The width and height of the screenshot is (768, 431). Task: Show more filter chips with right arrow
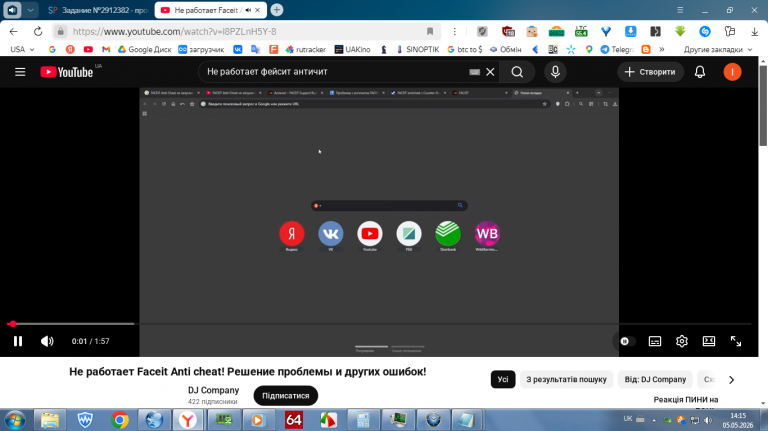(x=731, y=380)
